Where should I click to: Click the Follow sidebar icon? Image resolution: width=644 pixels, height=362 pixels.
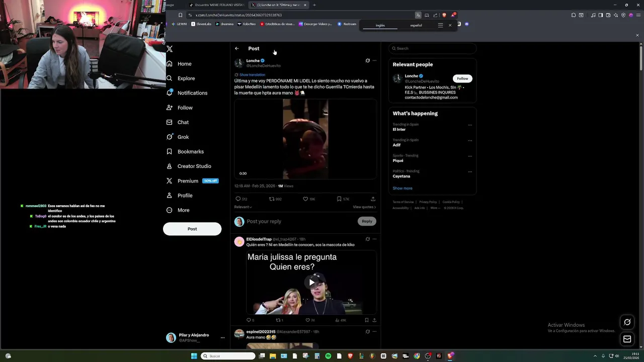170,108
